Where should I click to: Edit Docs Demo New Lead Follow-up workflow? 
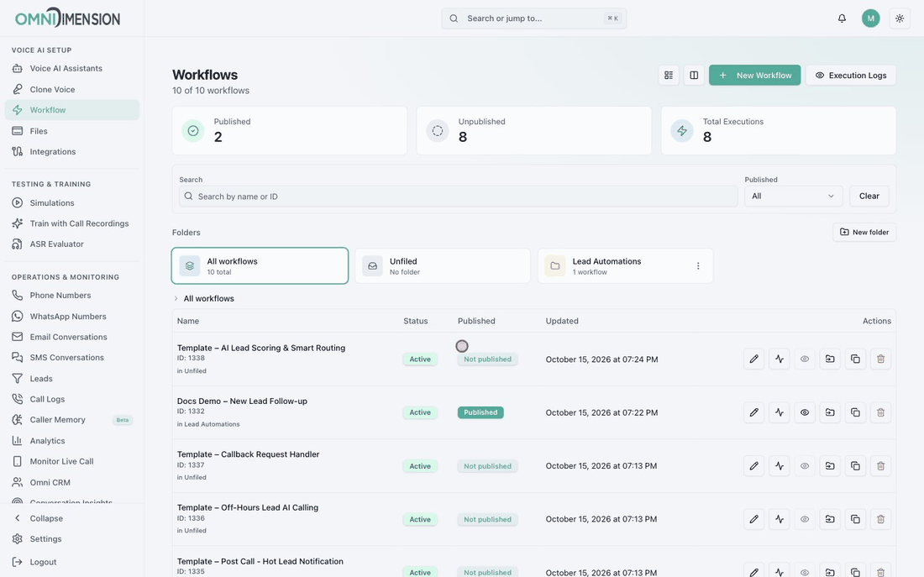(753, 412)
